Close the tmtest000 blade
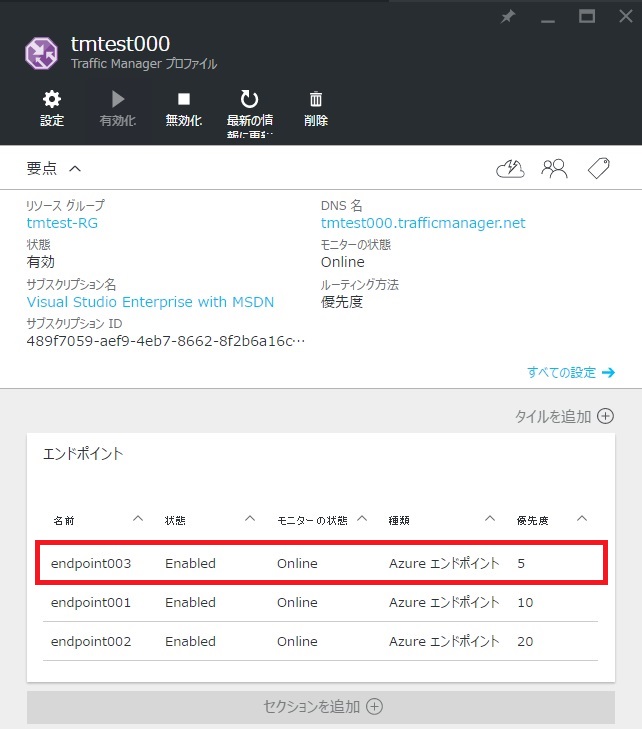The height and width of the screenshot is (729, 642). pyautogui.click(x=626, y=16)
